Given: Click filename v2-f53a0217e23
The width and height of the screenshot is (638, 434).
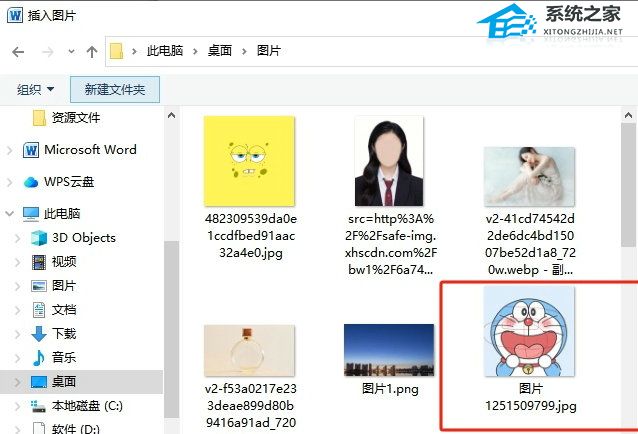Looking at the screenshot, I should pos(251,406).
